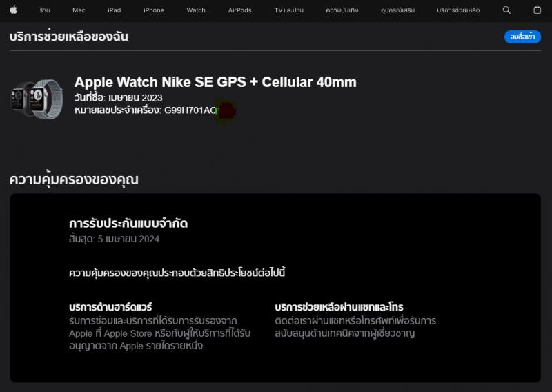Open the บริการช่วยเหลือ nav item
This screenshot has height=392, width=552.
point(458,10)
